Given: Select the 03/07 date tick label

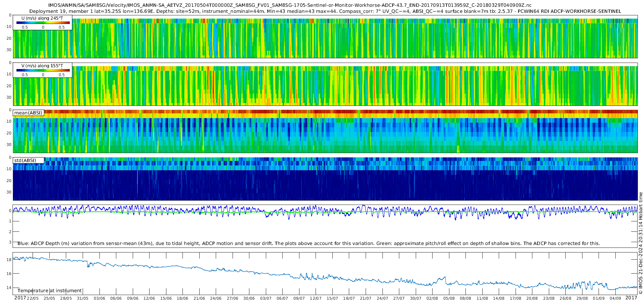Looking at the screenshot, I should [x=266, y=298].
